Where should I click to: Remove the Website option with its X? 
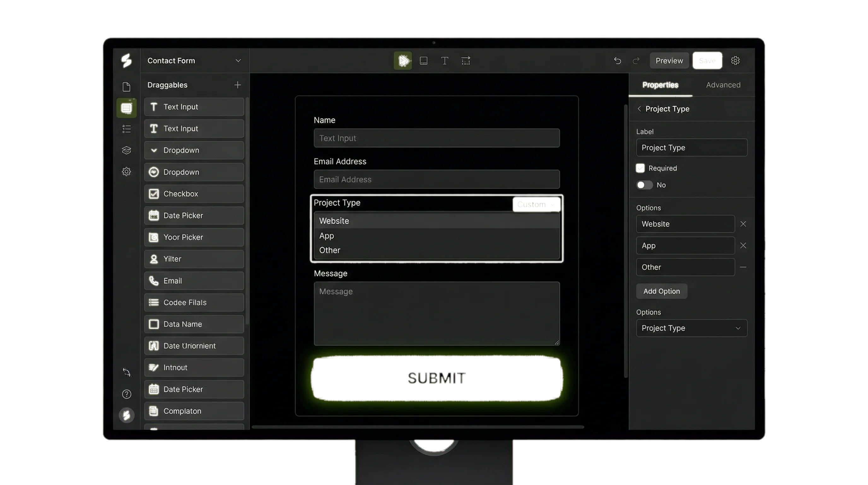(743, 224)
